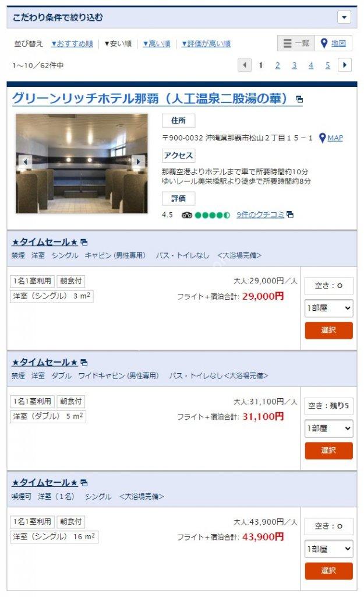Show the next hotel photo

click(139, 161)
